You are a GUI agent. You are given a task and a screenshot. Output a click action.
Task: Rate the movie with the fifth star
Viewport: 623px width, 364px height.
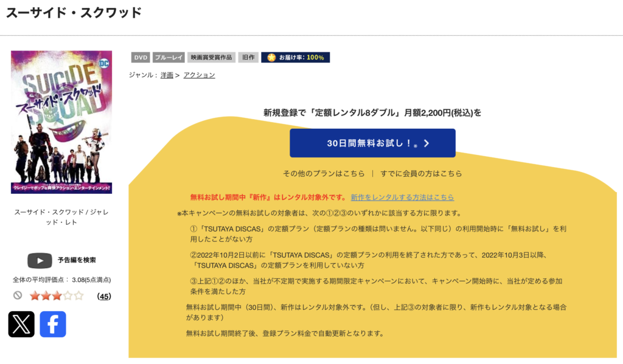pos(78,296)
